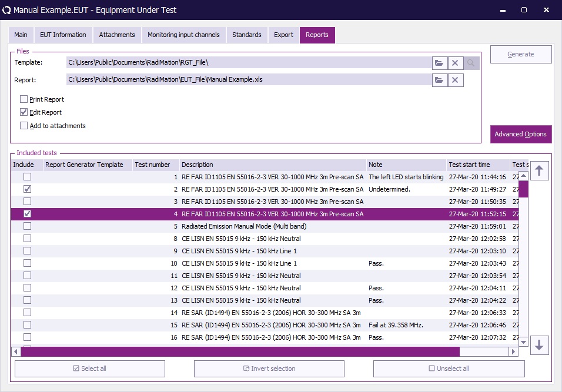Open the Monitoring input channels tab
The width and height of the screenshot is (562, 392).
(183, 35)
